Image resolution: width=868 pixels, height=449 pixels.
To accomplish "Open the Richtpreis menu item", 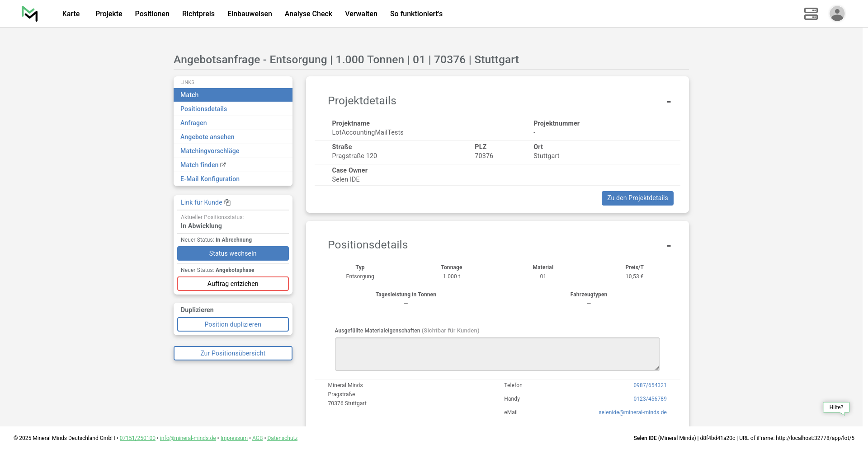I will (198, 14).
